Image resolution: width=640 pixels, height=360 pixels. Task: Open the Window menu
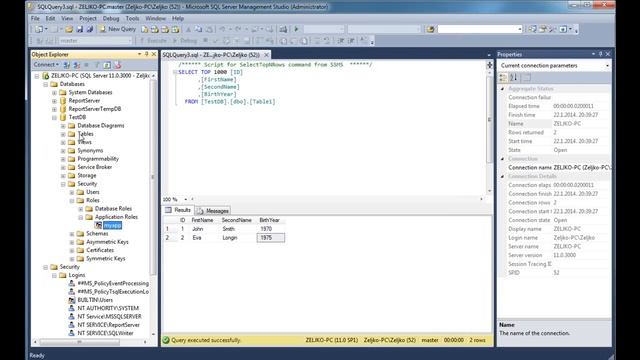[156, 18]
